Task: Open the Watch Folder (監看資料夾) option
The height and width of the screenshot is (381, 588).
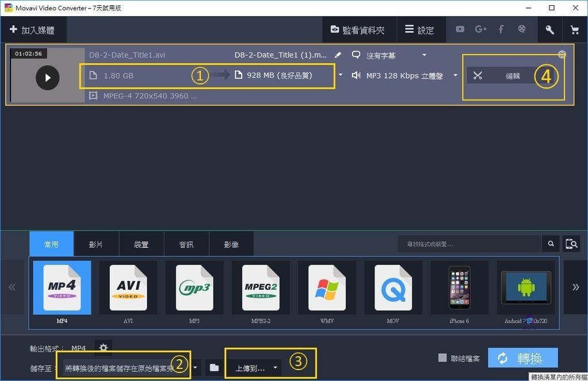Action: pyautogui.click(x=359, y=30)
